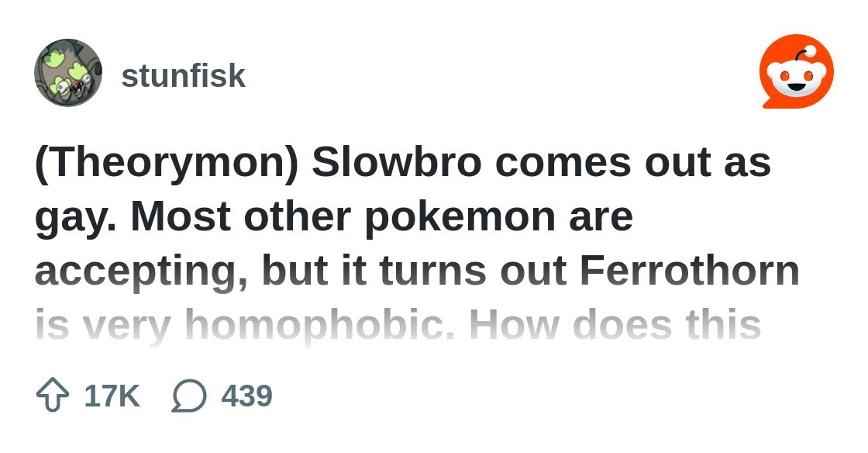Screen dimensions: 868x453
Task: Click the faded "How does this" text
Action: coord(615,325)
